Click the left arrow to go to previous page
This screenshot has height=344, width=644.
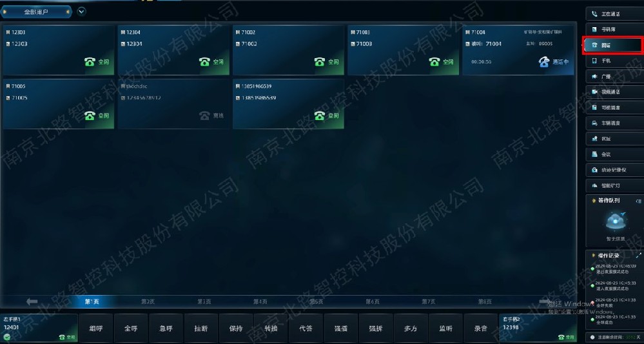tap(32, 301)
